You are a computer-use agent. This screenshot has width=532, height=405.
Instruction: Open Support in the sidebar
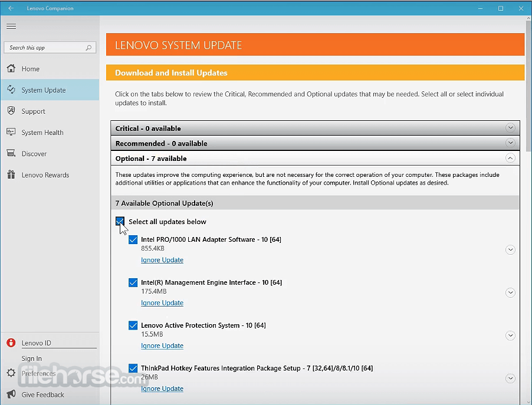click(50, 111)
